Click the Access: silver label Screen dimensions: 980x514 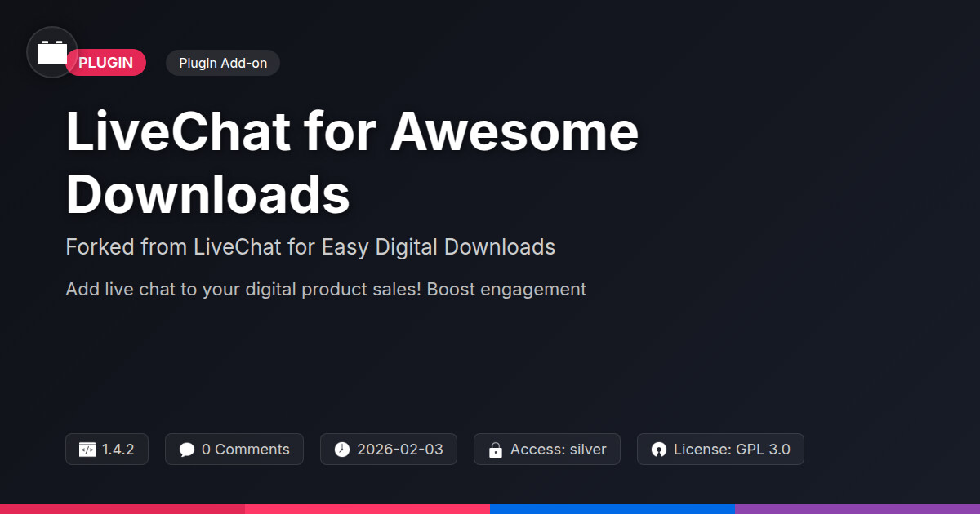click(558, 450)
